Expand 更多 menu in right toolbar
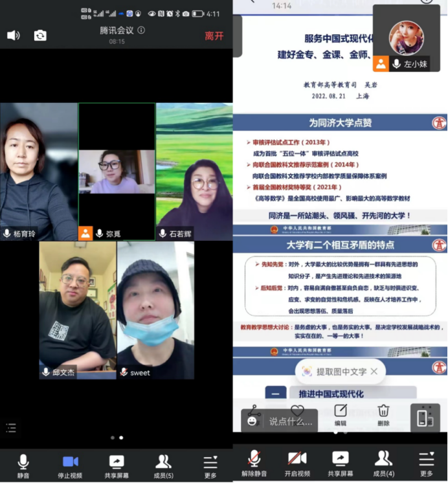 426,464
